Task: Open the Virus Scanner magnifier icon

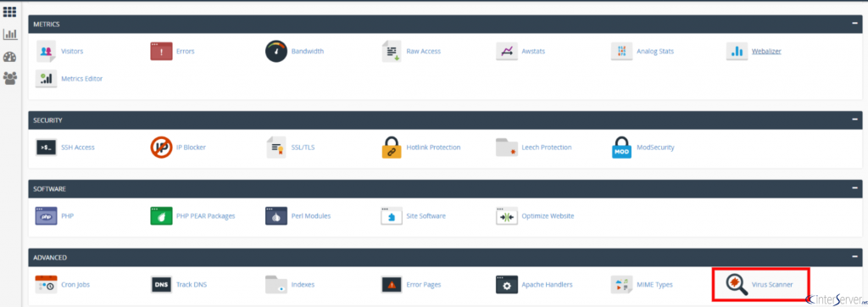Action: (737, 284)
